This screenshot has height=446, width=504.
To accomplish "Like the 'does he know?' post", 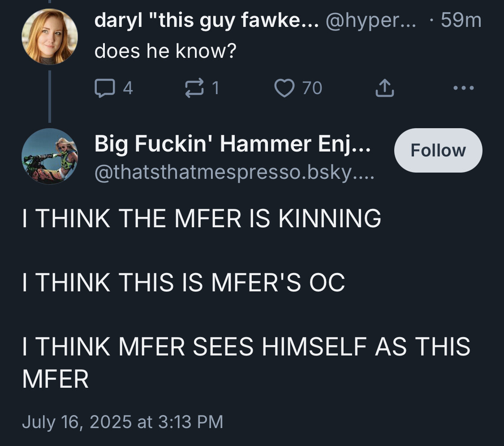I will [x=283, y=88].
